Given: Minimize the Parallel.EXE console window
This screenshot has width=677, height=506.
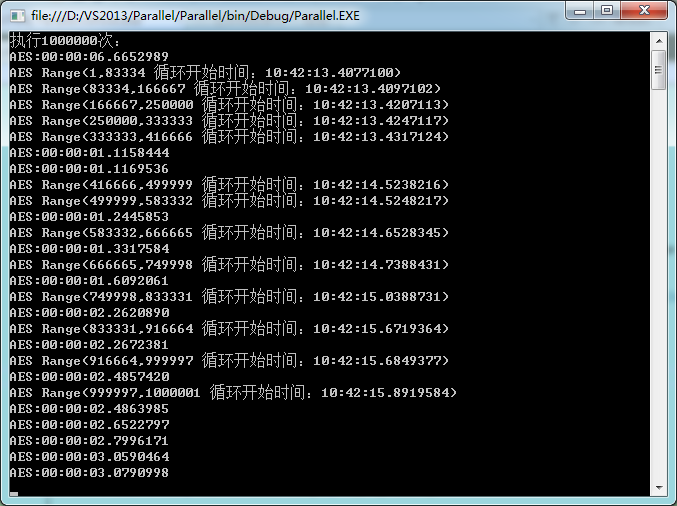Looking at the screenshot, I should [579, 10].
